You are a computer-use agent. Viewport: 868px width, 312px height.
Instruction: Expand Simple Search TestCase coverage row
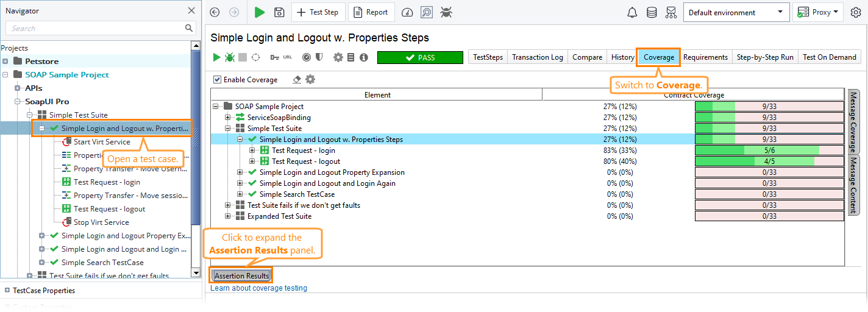[x=240, y=194]
